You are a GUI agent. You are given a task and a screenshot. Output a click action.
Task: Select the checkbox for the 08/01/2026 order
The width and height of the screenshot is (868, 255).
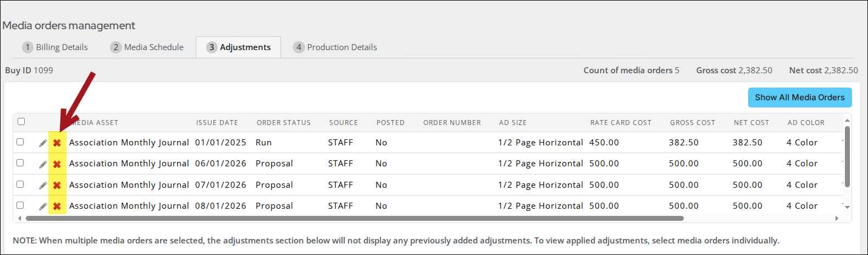click(x=20, y=205)
